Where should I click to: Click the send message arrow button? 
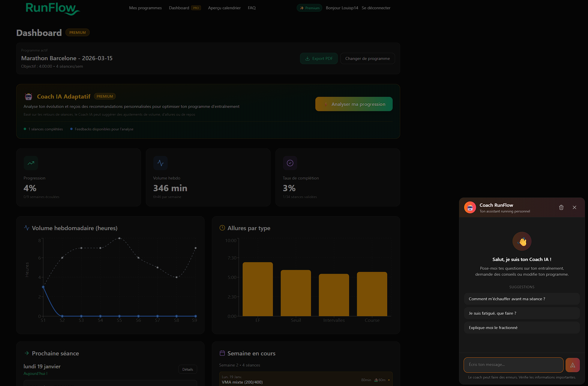(x=572, y=365)
